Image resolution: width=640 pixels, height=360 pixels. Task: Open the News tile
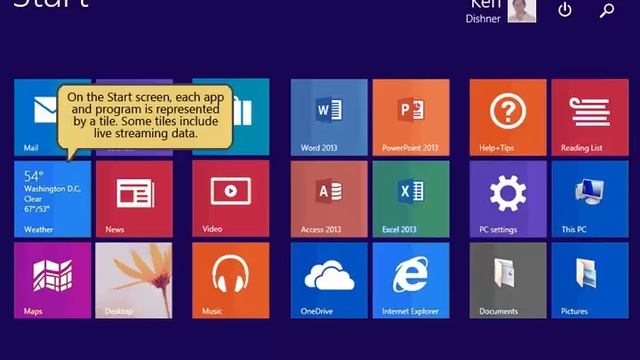click(134, 199)
